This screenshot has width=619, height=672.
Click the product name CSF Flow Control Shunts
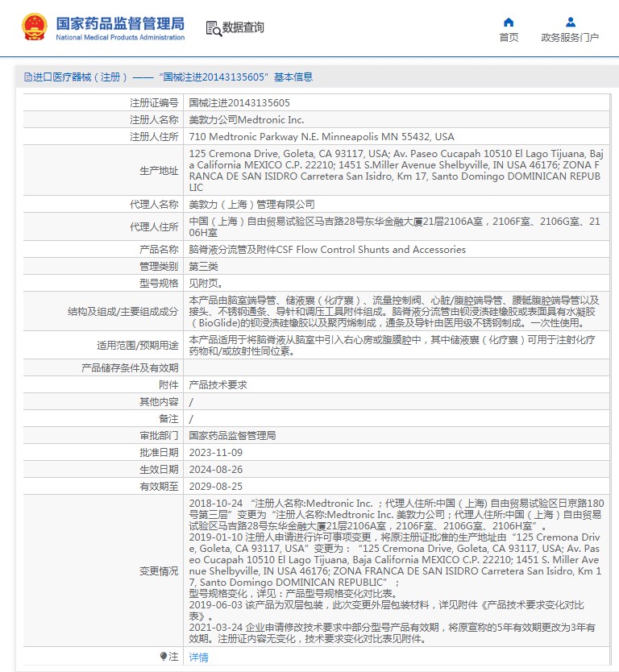[327, 249]
